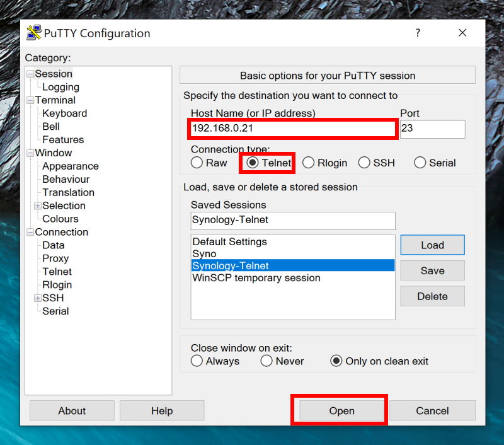
Task: Collapse the Session tree node
Action: click(30, 74)
